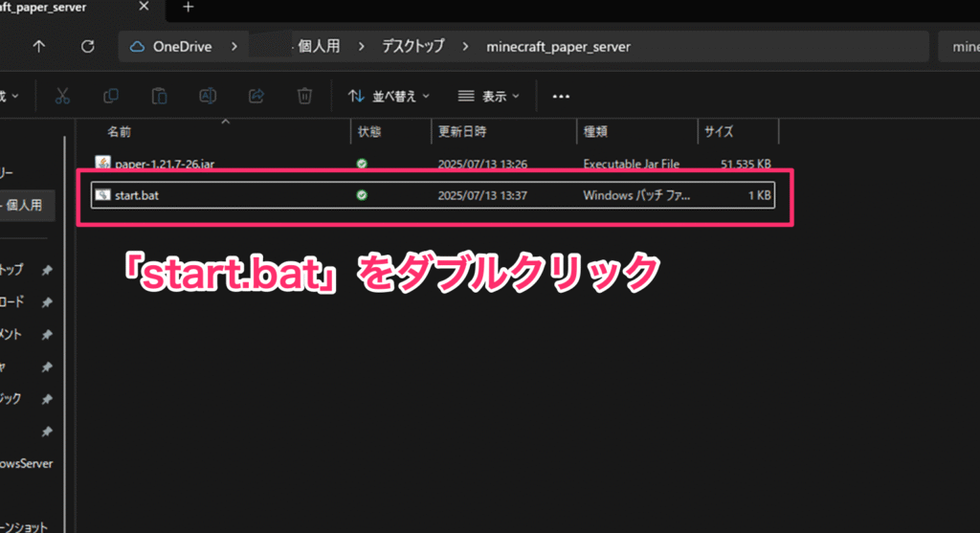Click the navigation pane vertical scrollbar

pos(64,334)
